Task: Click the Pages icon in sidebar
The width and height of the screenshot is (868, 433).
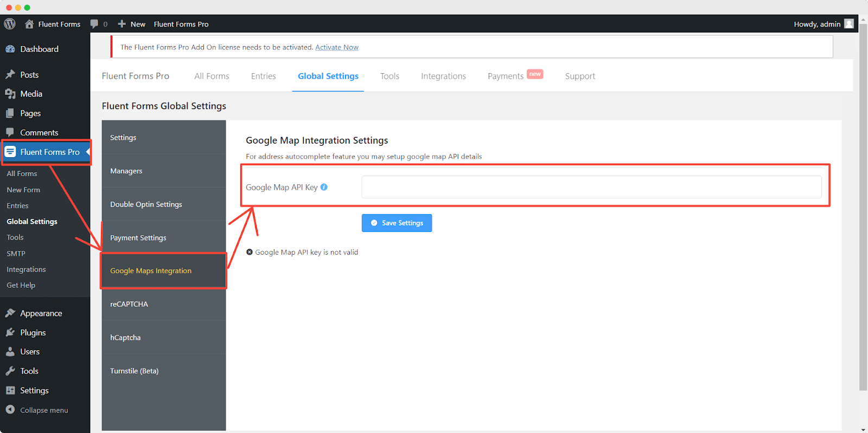Action: point(10,113)
